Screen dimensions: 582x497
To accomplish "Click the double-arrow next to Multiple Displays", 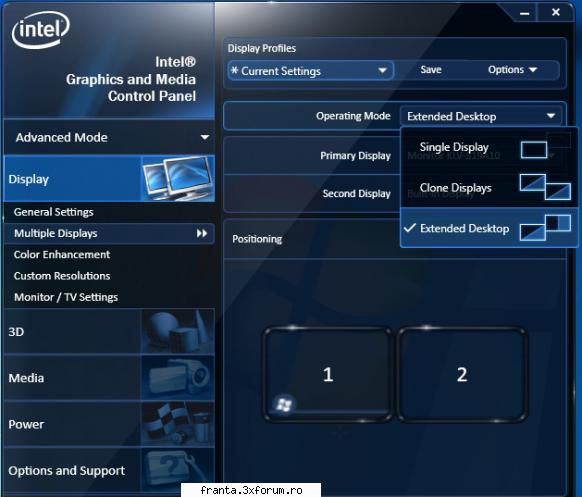I will click(x=202, y=233).
